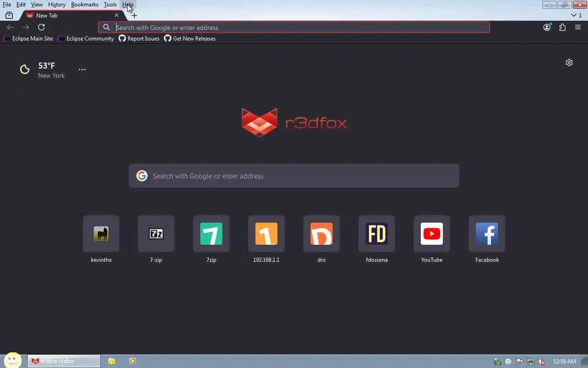Click the search icon in the address bar
588x368 pixels.
click(x=107, y=27)
